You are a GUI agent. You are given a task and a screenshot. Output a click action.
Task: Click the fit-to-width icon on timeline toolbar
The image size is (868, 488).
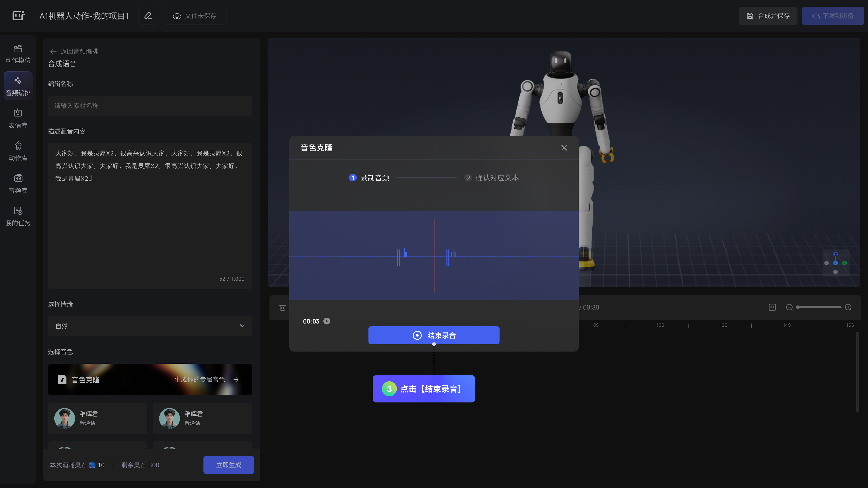[772, 307]
